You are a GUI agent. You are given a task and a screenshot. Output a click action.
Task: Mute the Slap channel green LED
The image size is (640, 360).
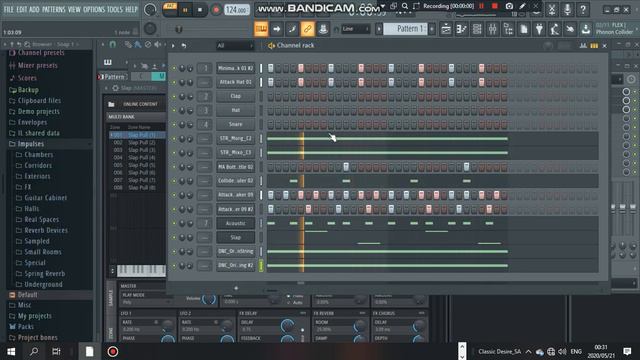[x=174, y=238]
